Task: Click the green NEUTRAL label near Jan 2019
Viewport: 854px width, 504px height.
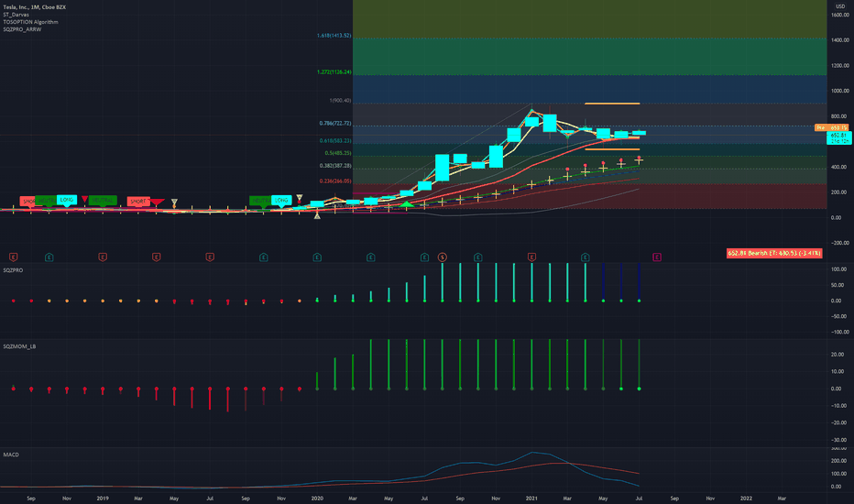Action: point(103,201)
